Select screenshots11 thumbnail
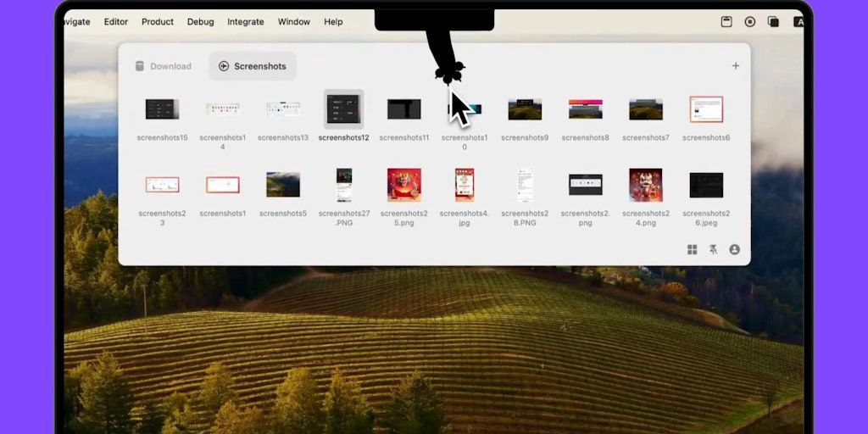Screen dimensions: 868x434 click(x=404, y=109)
